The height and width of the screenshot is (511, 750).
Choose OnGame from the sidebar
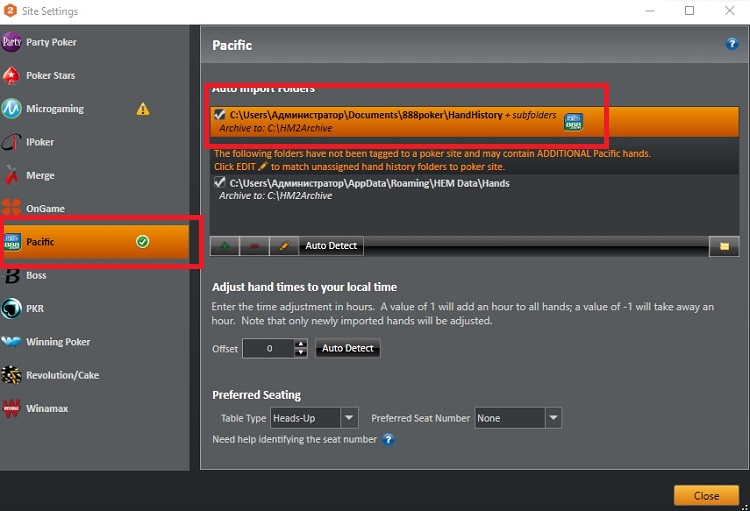click(x=95, y=209)
